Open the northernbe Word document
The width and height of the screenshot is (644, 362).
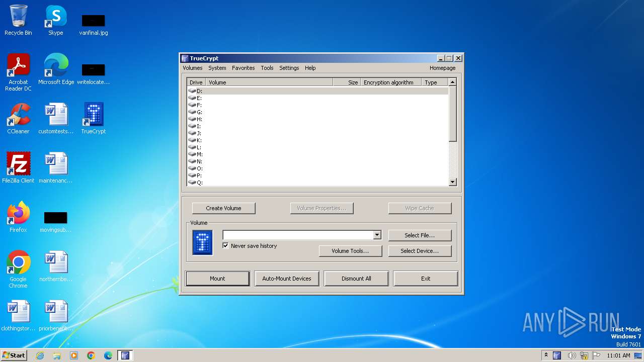(x=56, y=266)
